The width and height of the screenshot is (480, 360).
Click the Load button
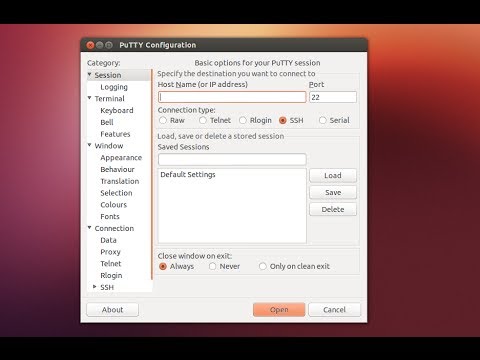click(333, 176)
